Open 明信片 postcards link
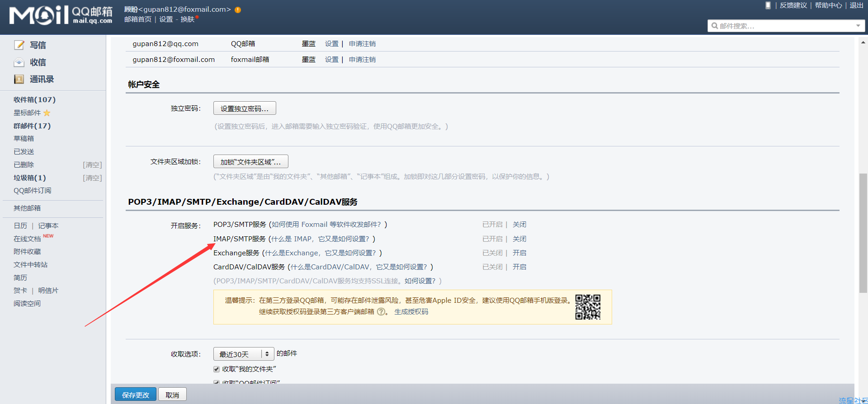The width and height of the screenshot is (868, 404). pos(48,291)
